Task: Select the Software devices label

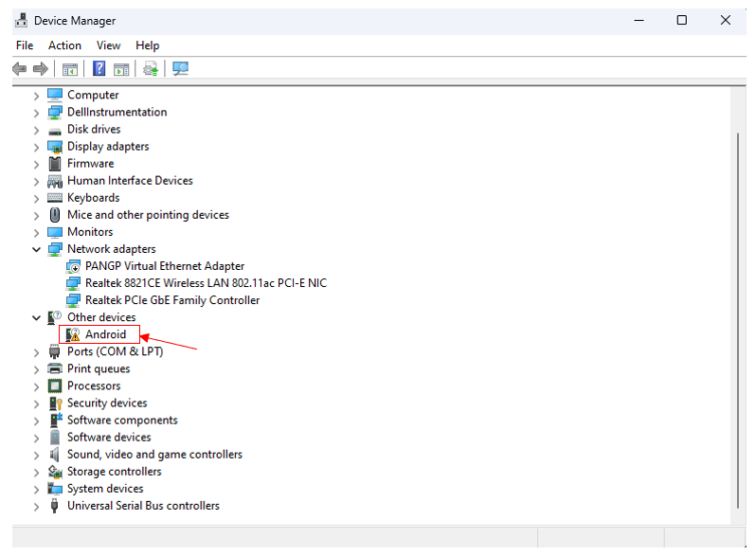Action: coord(109,437)
